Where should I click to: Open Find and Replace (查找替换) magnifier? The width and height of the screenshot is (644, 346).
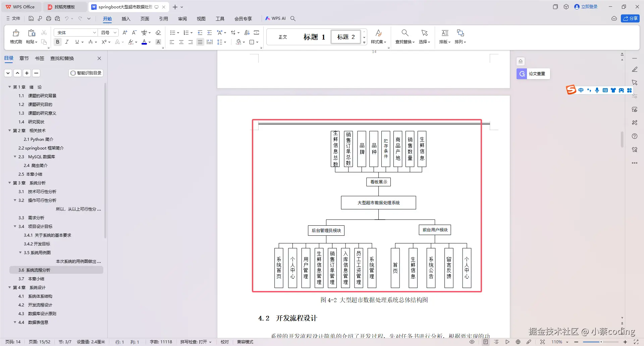(x=405, y=33)
